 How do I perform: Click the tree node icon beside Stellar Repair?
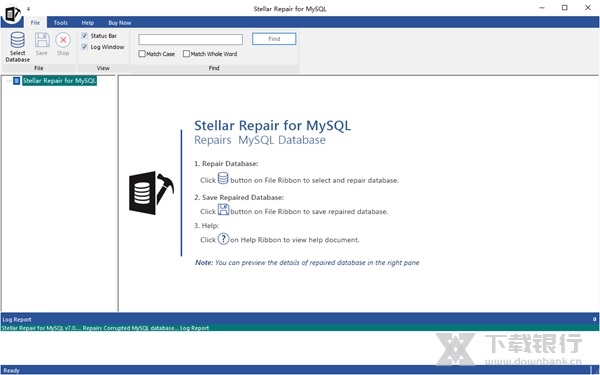16,81
